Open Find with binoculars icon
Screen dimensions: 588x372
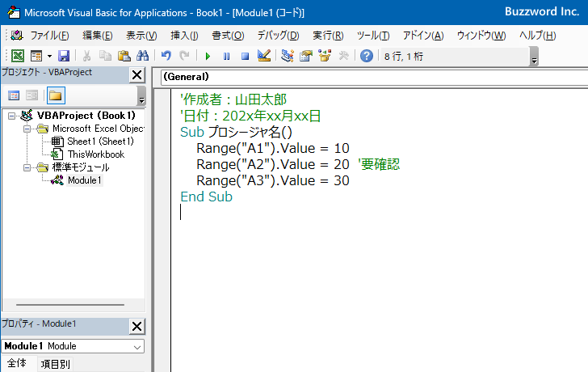pos(142,56)
